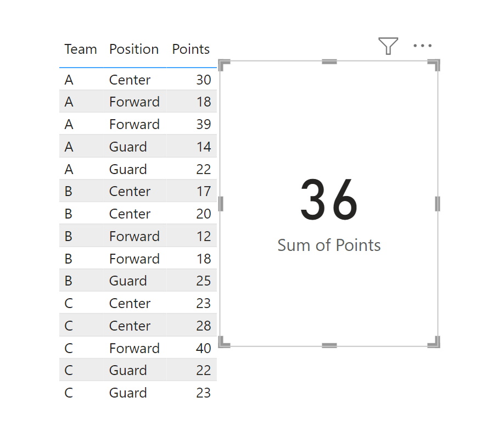Click the top-left corner resize handle
This screenshot has width=504, height=436.
pos(224,65)
